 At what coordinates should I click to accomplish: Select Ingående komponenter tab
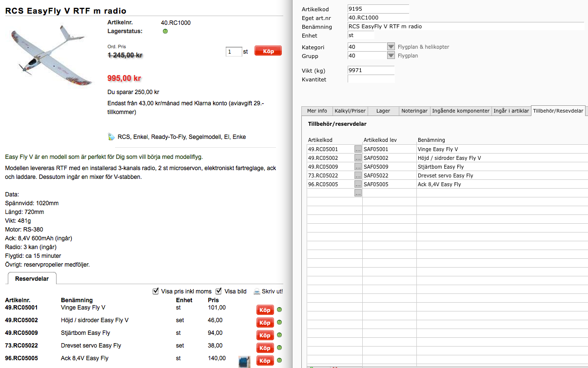[461, 111]
